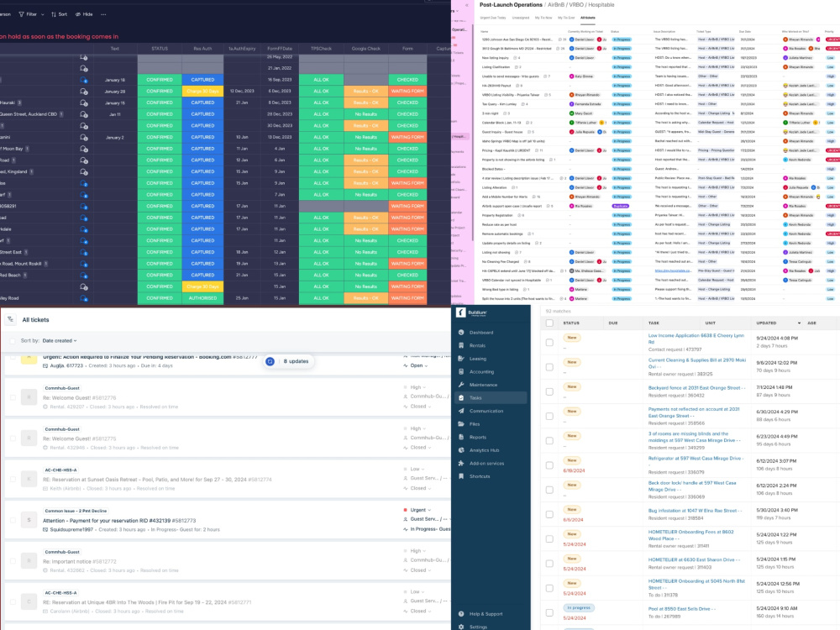This screenshot has height=630, width=840.
Task: Switch to the Unassigned tab in Post-Launch Operations
Action: tap(521, 18)
